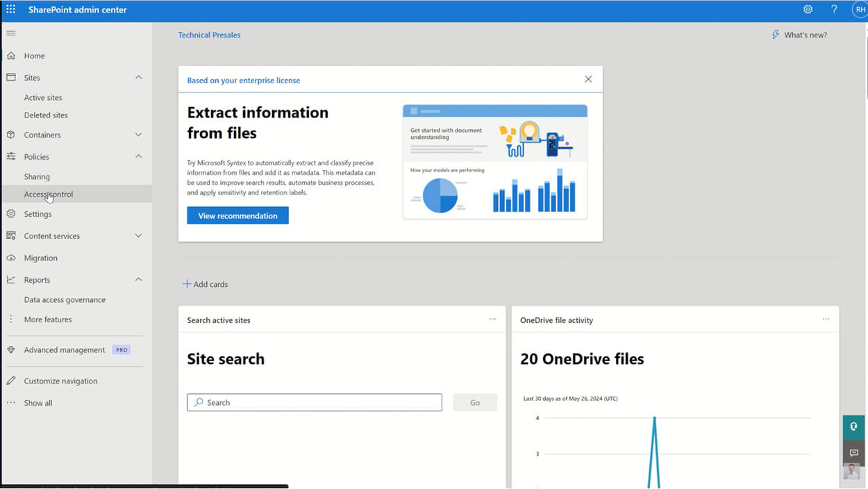
Task: Open the What's new link
Action: [799, 34]
